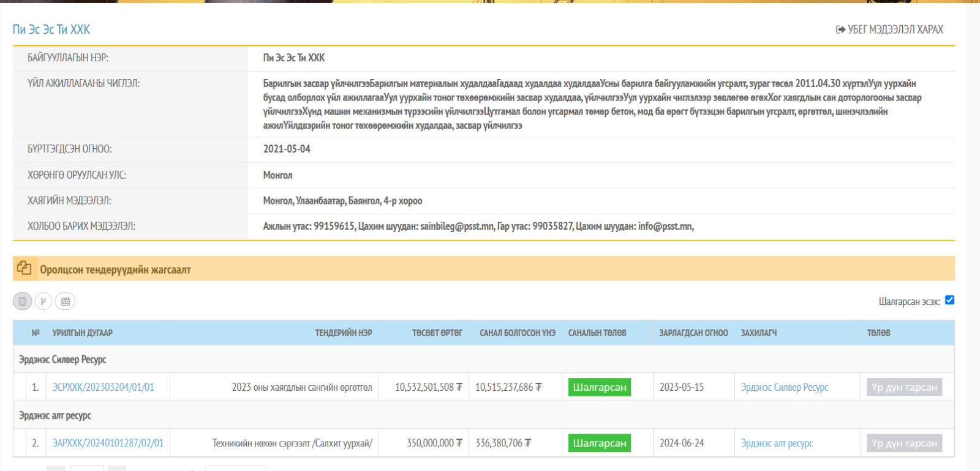Open the Пи Эс Эс Ти ХХК title link
The image size is (980, 471).
click(x=51, y=29)
